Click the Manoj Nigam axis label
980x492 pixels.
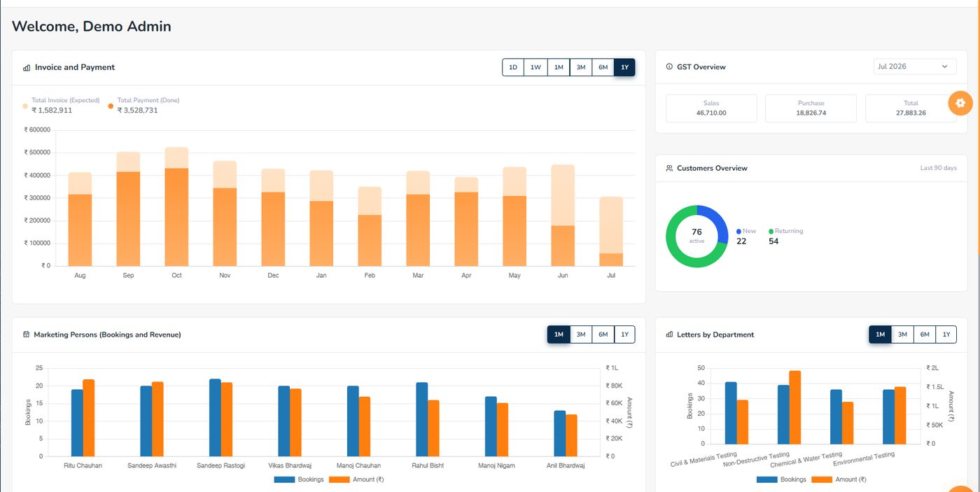[x=496, y=465]
